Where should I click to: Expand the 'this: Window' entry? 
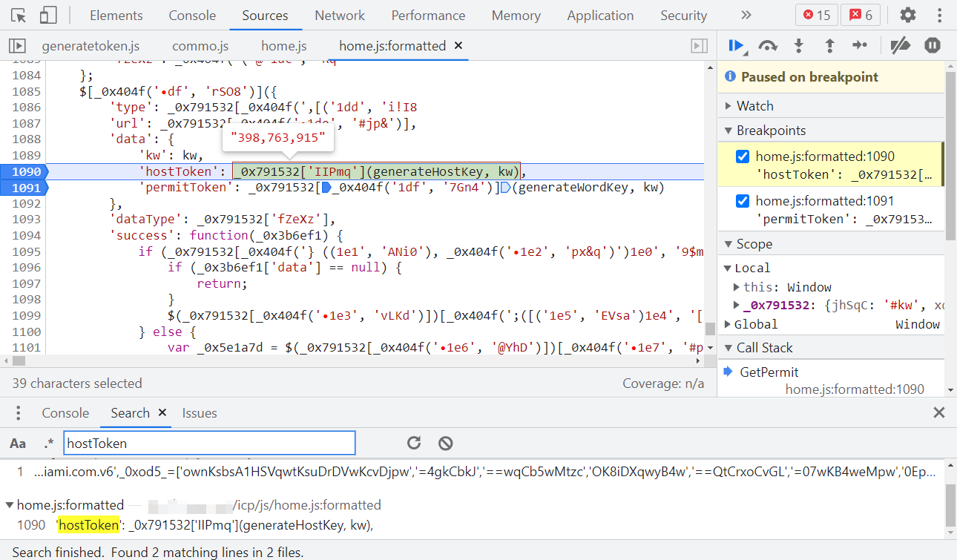[737, 287]
